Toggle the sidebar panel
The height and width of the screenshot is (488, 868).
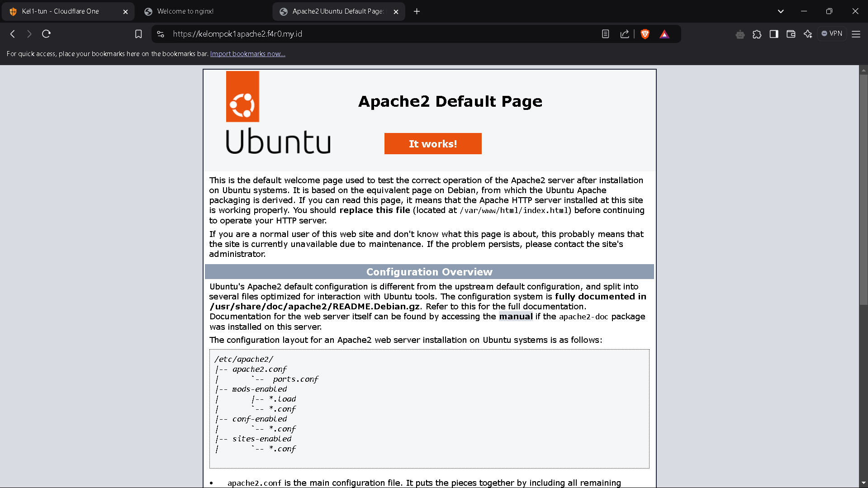point(774,34)
